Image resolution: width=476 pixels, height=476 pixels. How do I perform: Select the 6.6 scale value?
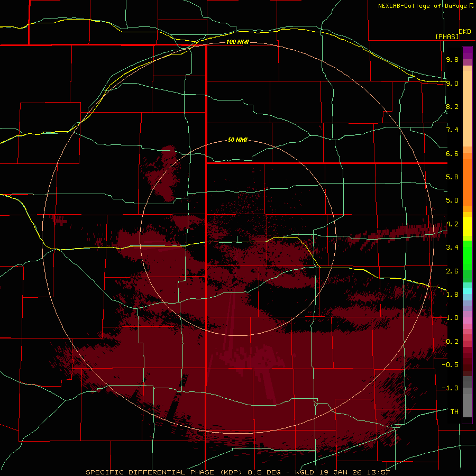(452, 153)
